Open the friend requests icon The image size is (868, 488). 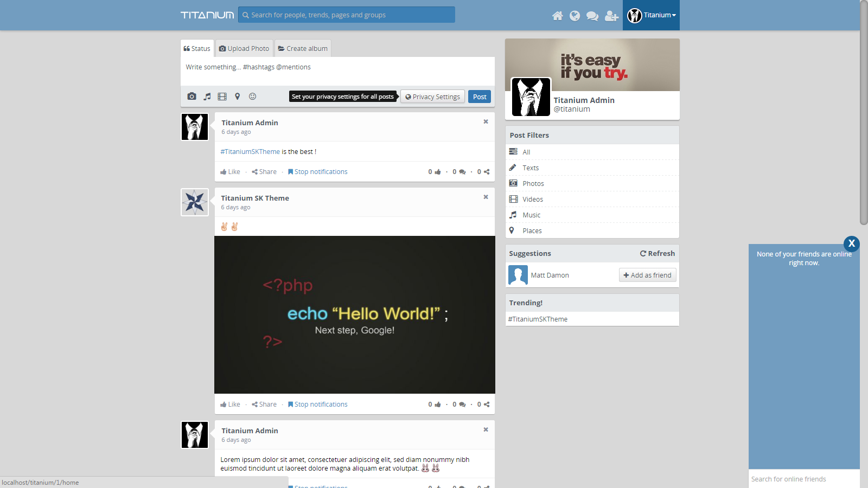[x=611, y=16]
